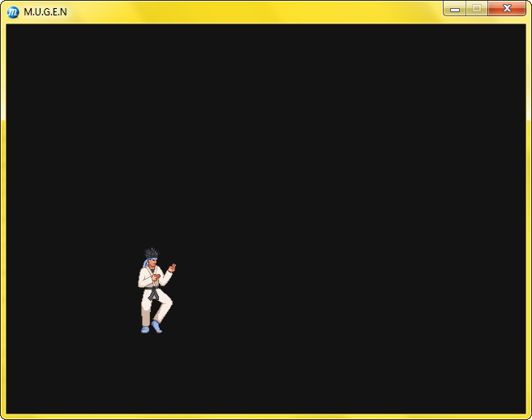Click the M.U.G.E.N title text
This screenshot has height=420, width=532.
pos(45,12)
